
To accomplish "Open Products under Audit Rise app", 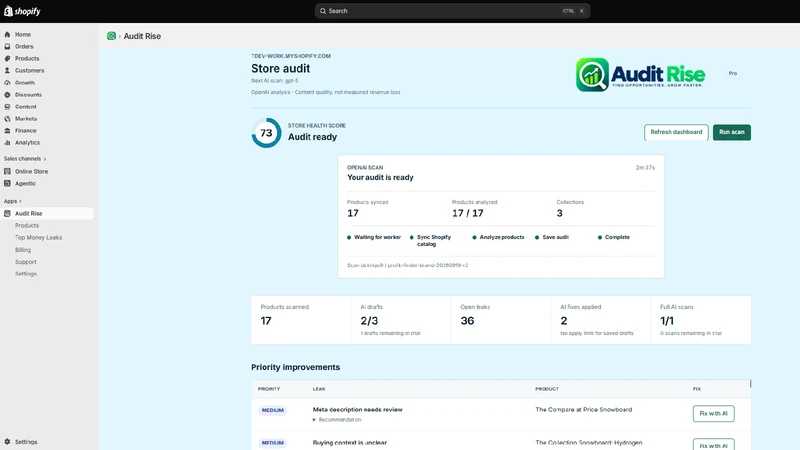I will pyautogui.click(x=27, y=226).
